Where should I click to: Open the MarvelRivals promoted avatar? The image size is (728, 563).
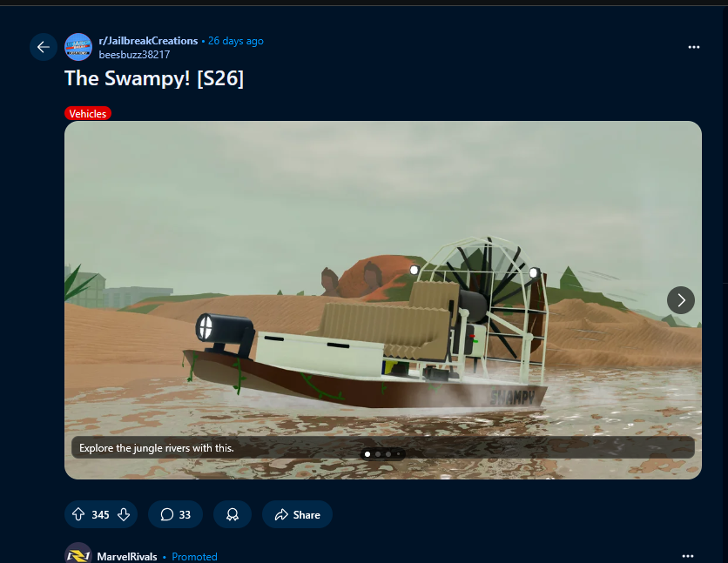pyautogui.click(x=78, y=553)
